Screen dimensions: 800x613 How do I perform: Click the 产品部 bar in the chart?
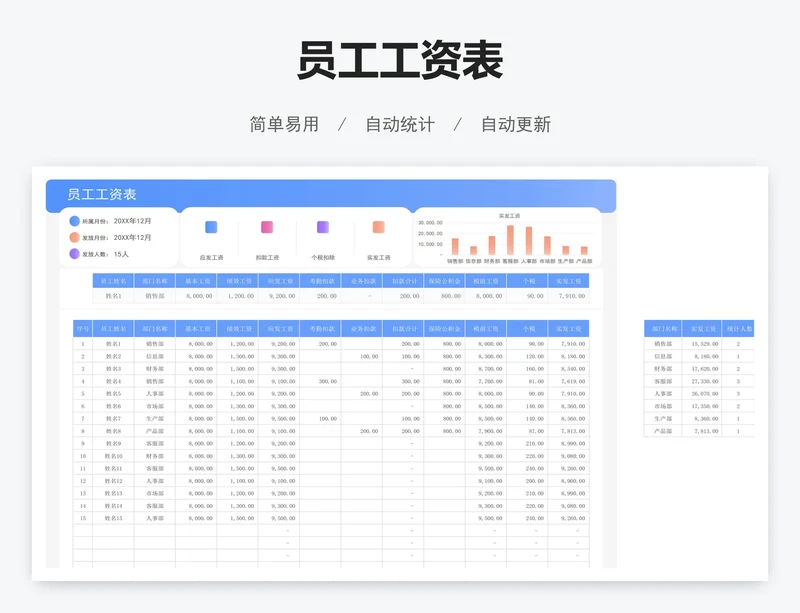point(584,251)
